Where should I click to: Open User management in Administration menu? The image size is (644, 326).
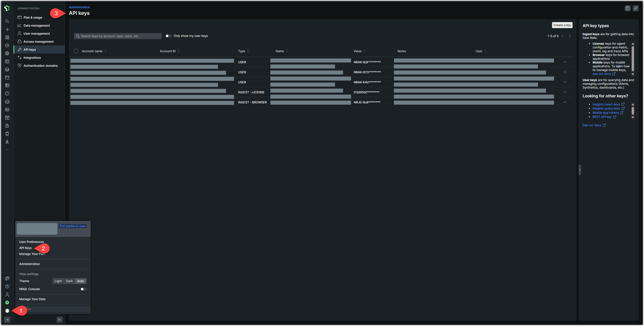[x=37, y=34]
